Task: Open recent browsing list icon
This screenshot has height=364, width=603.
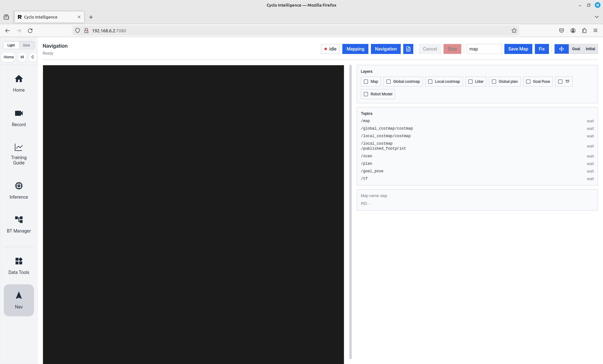Action: coord(6,17)
